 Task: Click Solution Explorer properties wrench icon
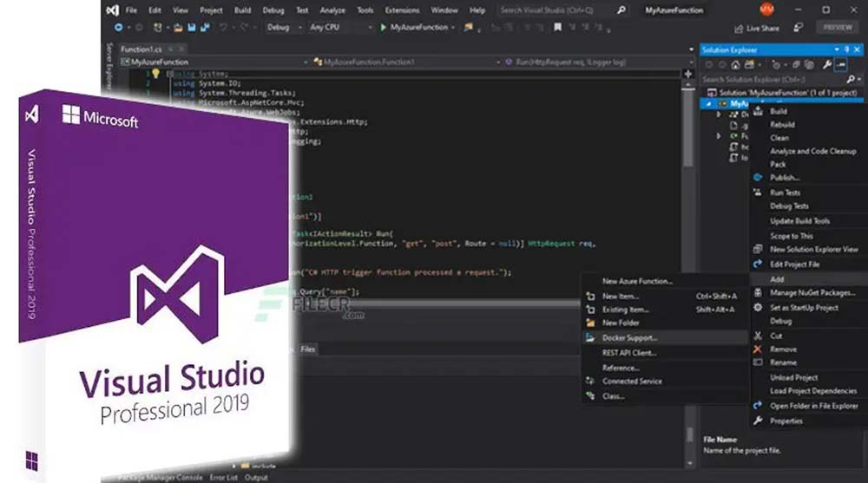(x=826, y=65)
